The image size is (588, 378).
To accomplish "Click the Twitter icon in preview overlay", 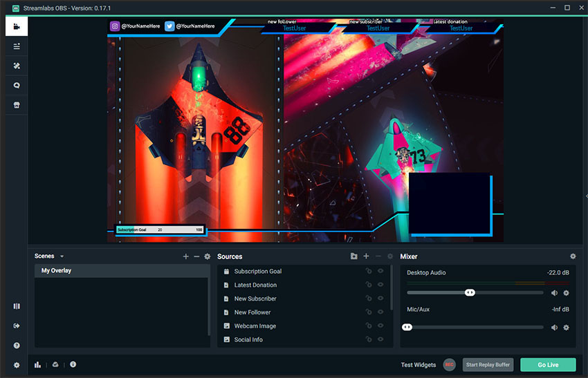I will (x=169, y=26).
